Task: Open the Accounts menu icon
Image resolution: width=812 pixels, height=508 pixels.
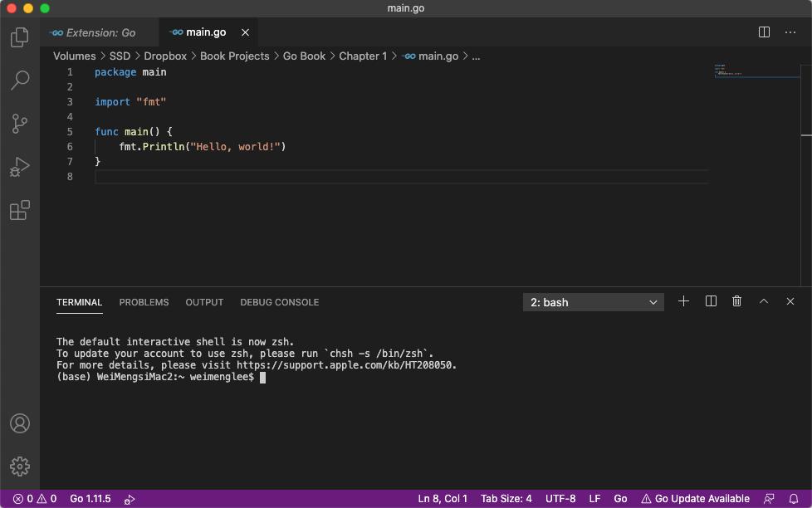Action: (x=20, y=423)
